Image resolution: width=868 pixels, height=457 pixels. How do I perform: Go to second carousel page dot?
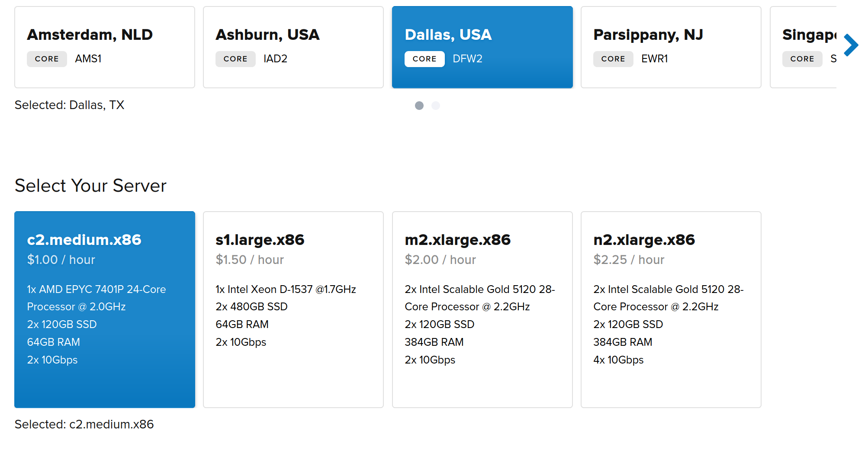pyautogui.click(x=436, y=106)
